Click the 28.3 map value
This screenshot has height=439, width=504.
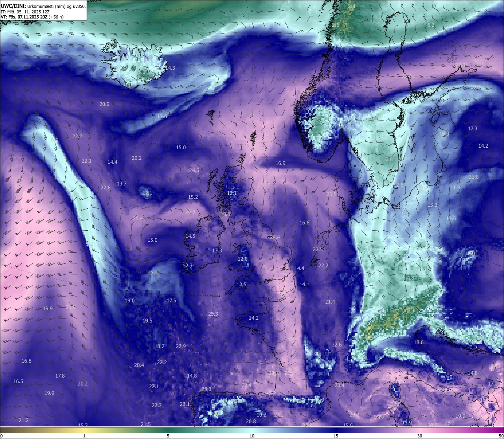pos(450,422)
